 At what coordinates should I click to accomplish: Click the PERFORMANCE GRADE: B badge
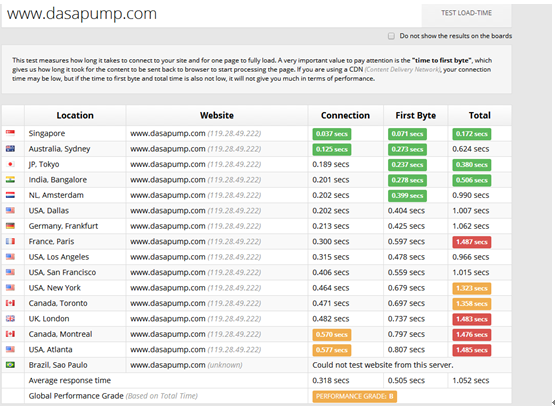click(355, 396)
